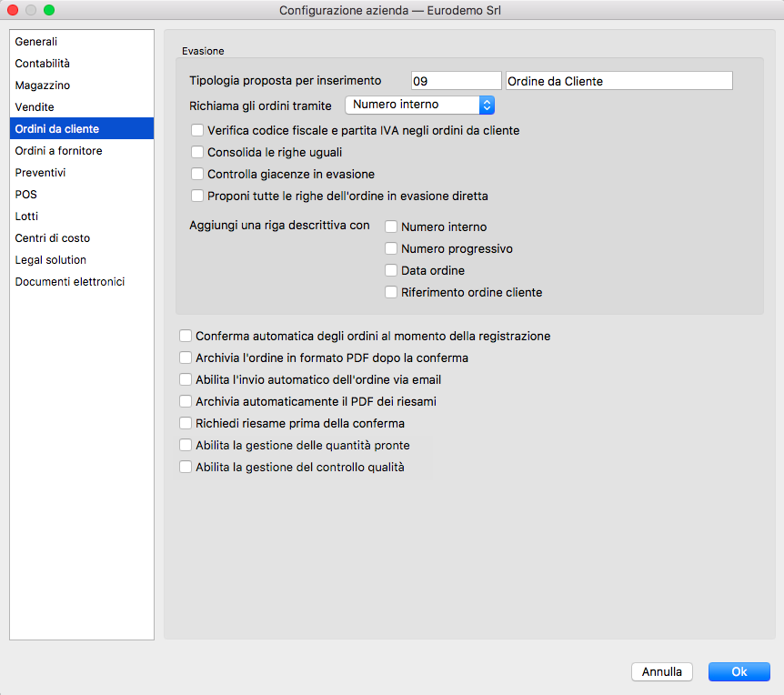Check 'Verifica codice fiscale e partita IVA'

point(197,131)
